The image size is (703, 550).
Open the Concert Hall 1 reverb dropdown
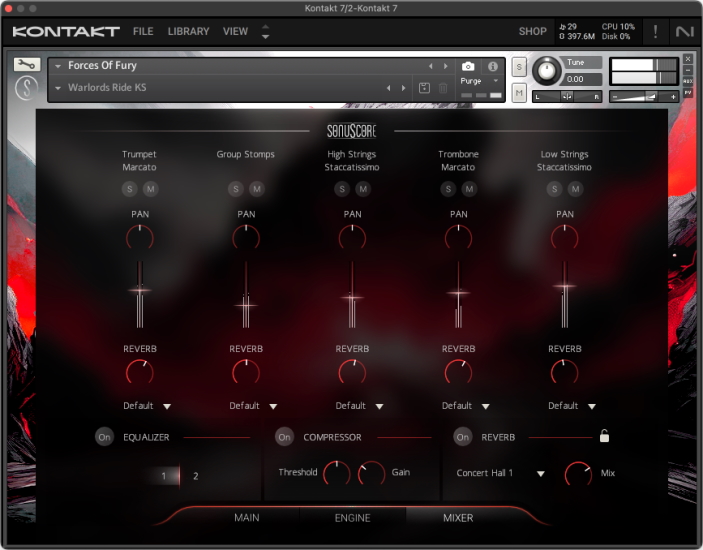[x=500, y=473]
